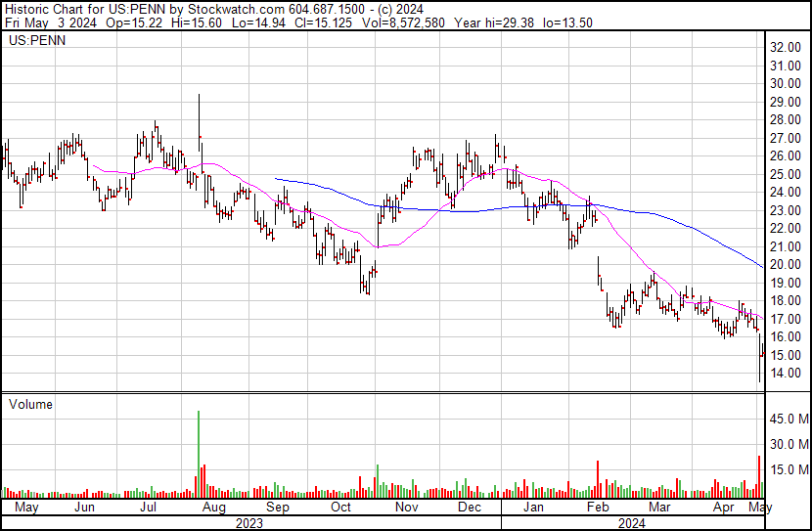Click the tallest green volume bar in late July
This screenshot has width=812, height=531.
click(199, 455)
